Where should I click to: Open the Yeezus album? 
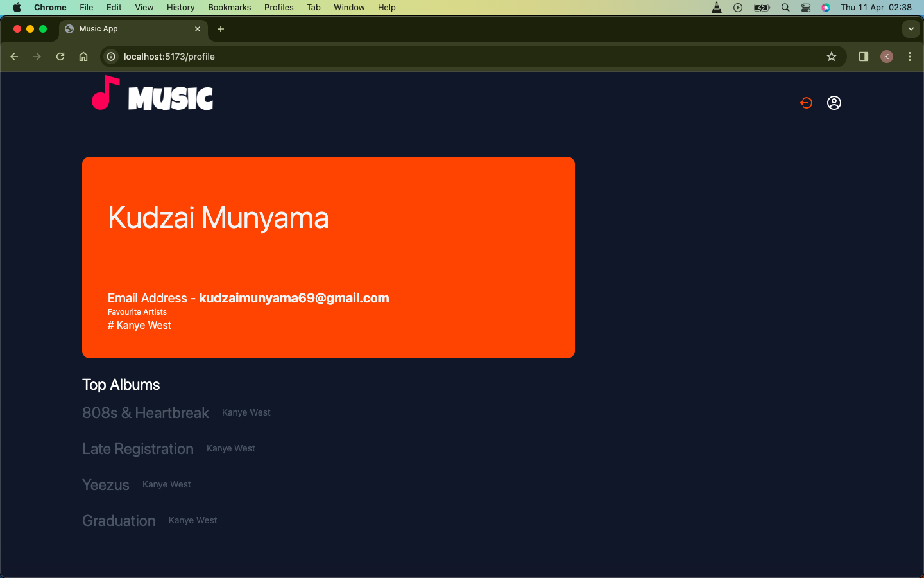(x=106, y=485)
